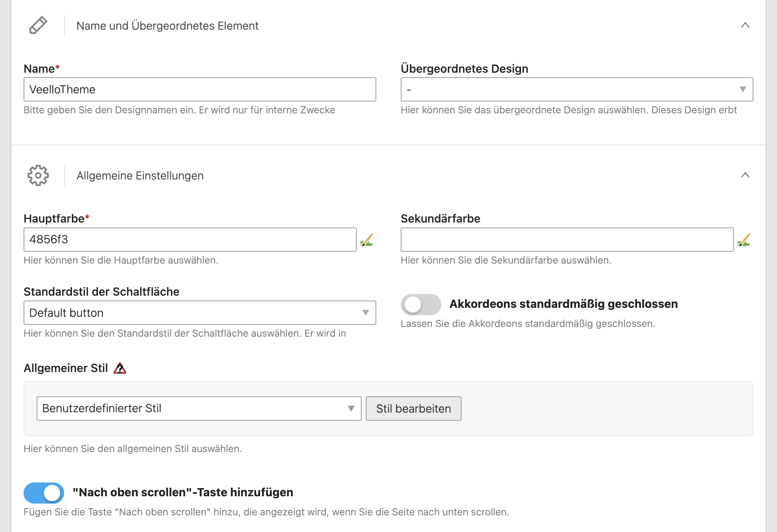Open the color picker brush for Sekundärfarbe
Image resolution: width=777 pixels, height=532 pixels.
tap(744, 240)
